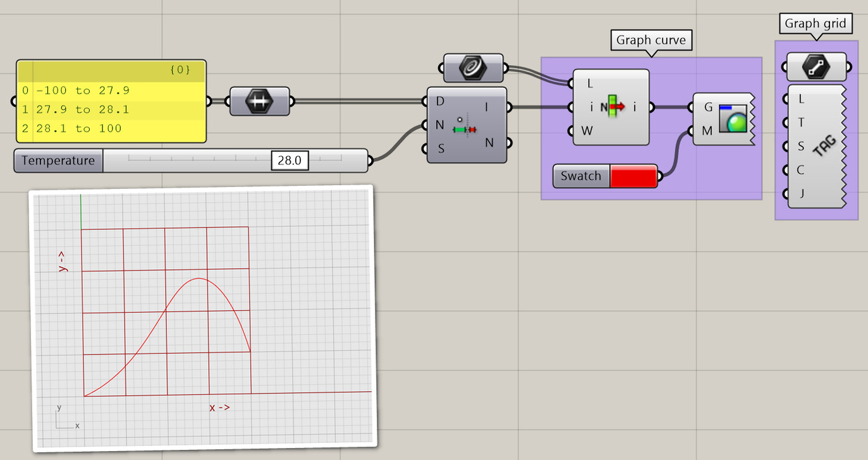Select the Bounds hexagon component near the panel

260,100
